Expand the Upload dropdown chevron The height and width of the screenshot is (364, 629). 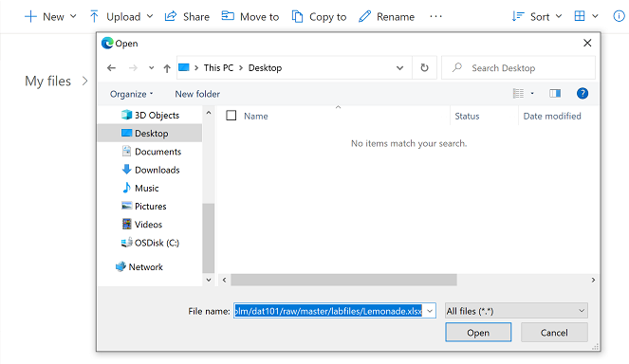(150, 16)
